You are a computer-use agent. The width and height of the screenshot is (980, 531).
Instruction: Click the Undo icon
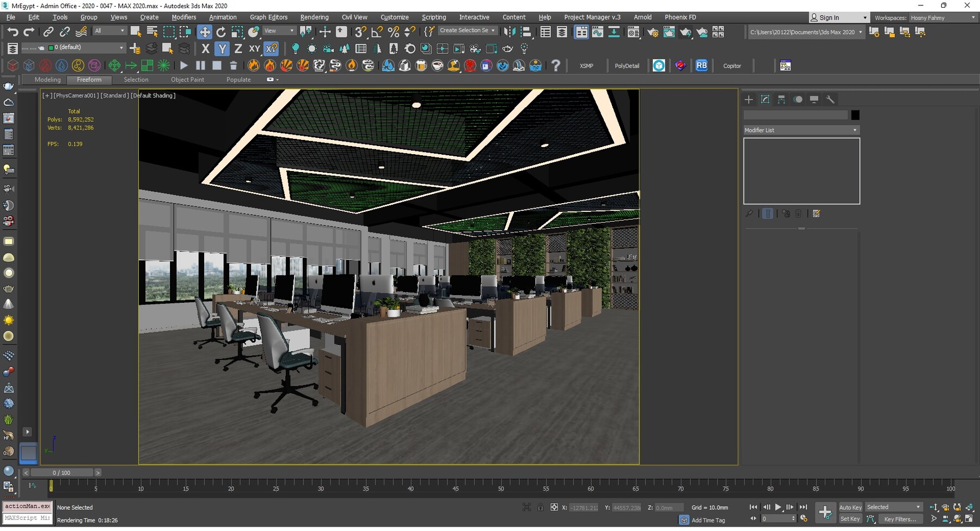click(14, 32)
